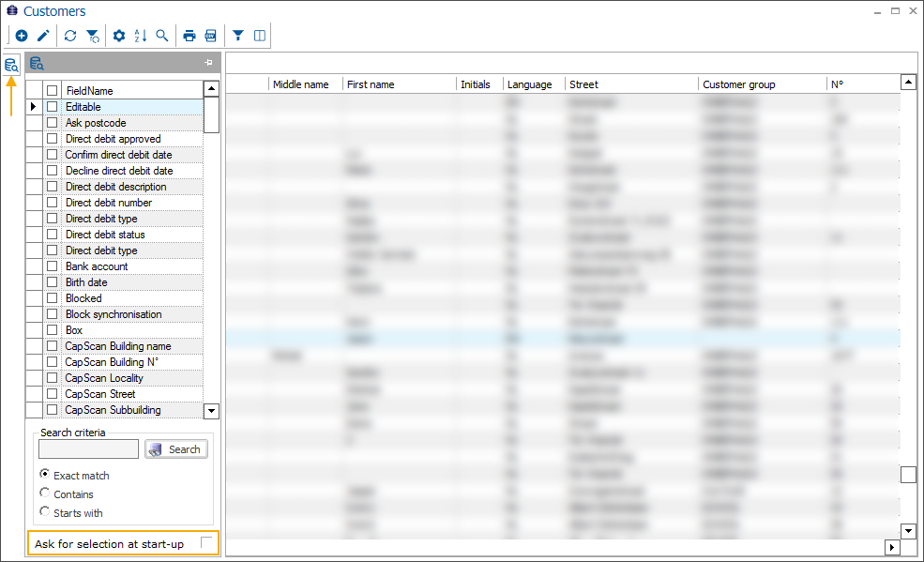Check the Birth date field checkbox
The height and width of the screenshot is (562, 924).
[x=53, y=282]
